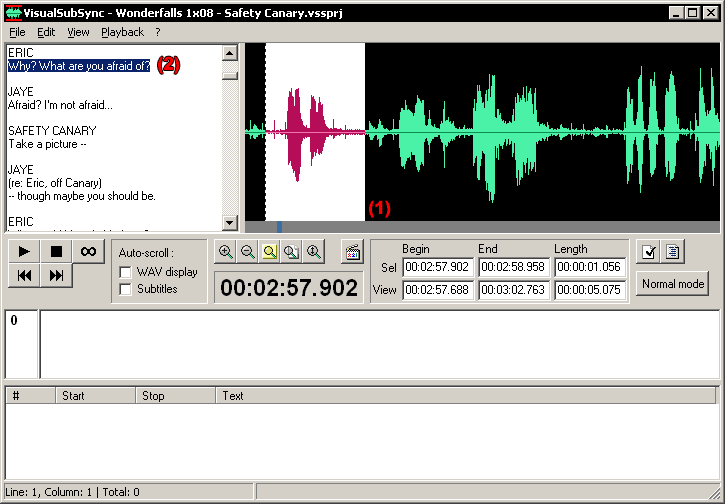The width and height of the screenshot is (725, 504).
Task: Click the Sel End time field
Action: 513,267
